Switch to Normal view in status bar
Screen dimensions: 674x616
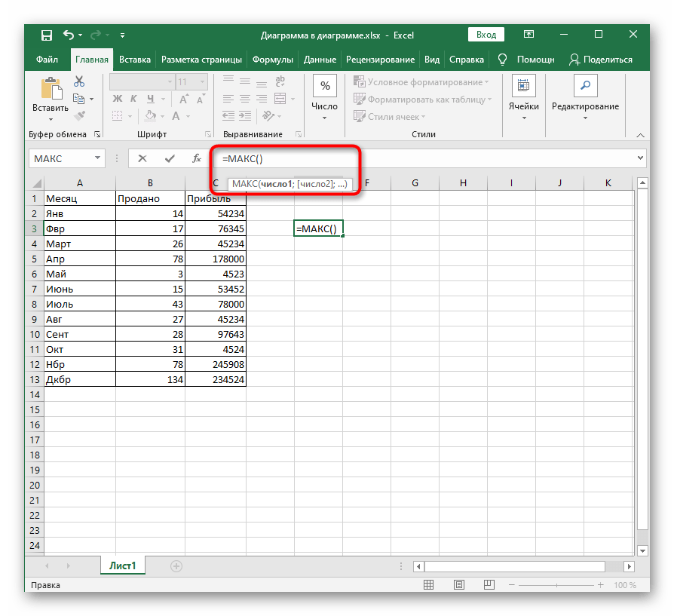click(430, 586)
